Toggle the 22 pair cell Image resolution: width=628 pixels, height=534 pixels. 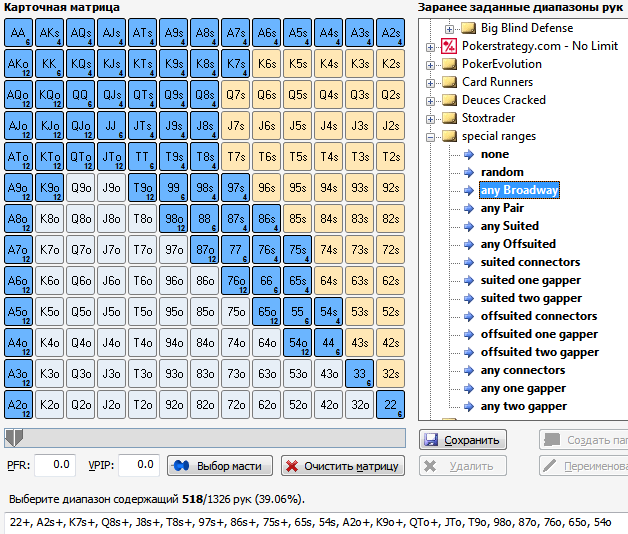pyautogui.click(x=390, y=405)
